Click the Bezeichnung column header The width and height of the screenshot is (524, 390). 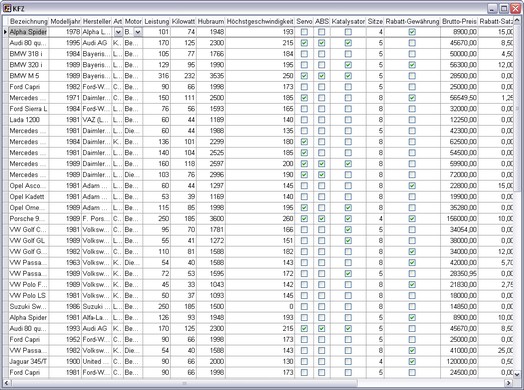pyautogui.click(x=29, y=21)
